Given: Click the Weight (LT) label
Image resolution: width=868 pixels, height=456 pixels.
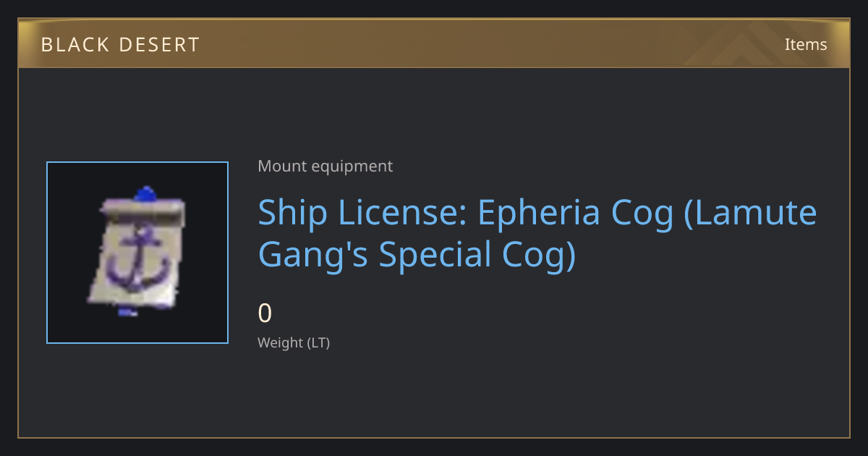Looking at the screenshot, I should coord(294,343).
